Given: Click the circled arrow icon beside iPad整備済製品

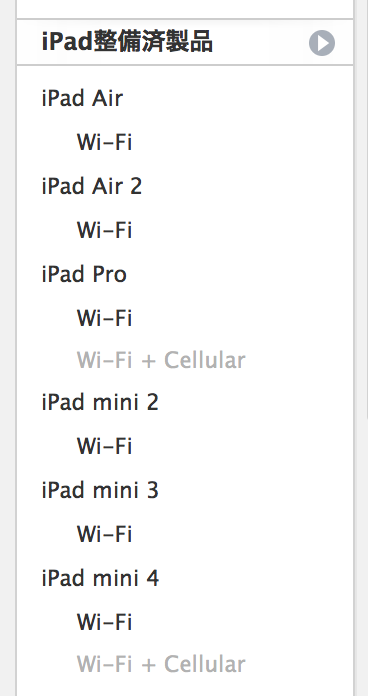Looking at the screenshot, I should [x=322, y=43].
